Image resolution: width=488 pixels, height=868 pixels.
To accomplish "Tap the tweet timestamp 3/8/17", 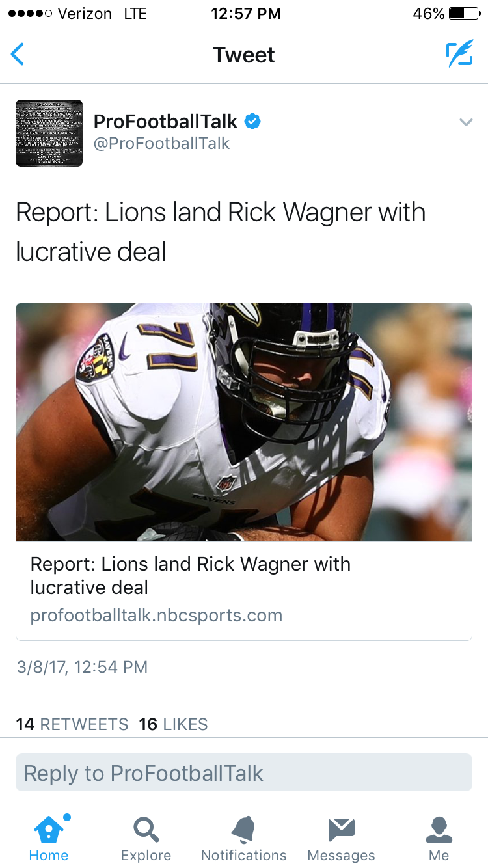I will (82, 667).
